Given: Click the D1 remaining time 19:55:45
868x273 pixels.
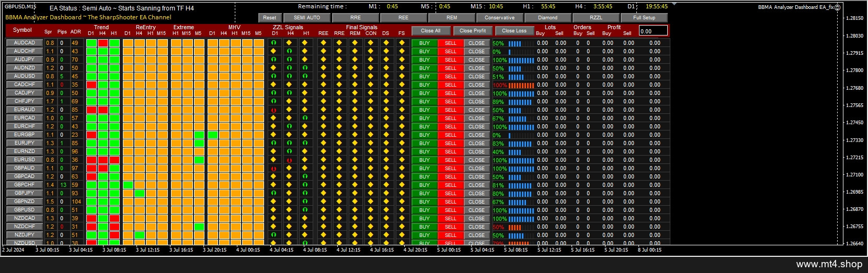Looking at the screenshot, I should pos(657,6).
